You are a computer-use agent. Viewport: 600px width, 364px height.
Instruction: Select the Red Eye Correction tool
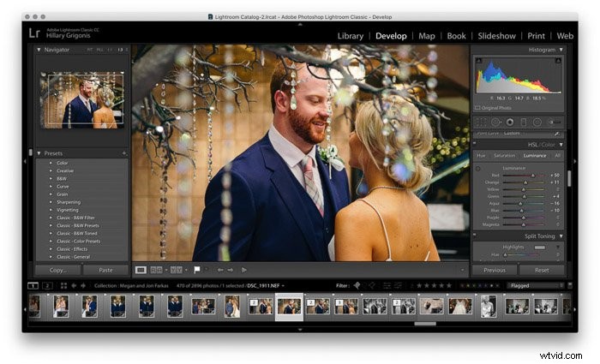tap(510, 122)
